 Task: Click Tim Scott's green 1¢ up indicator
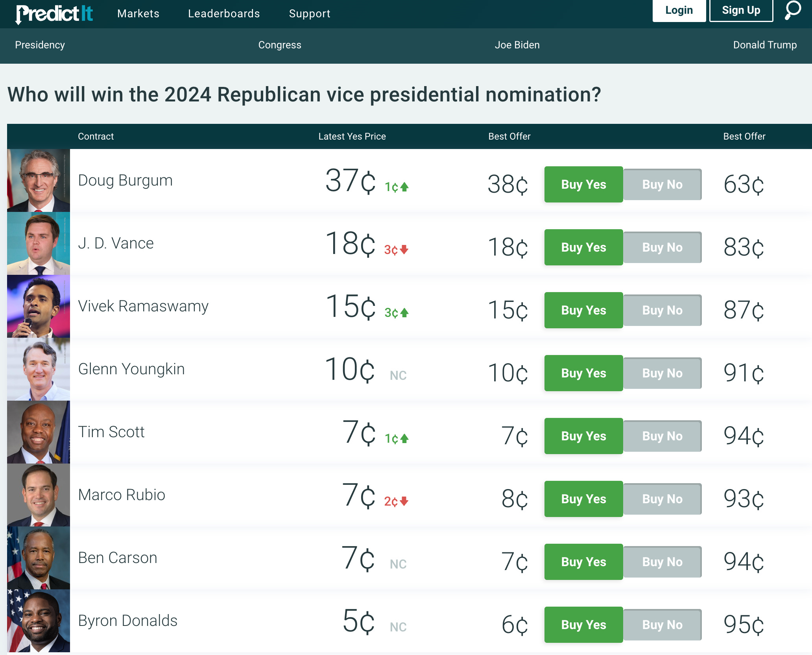[397, 438]
